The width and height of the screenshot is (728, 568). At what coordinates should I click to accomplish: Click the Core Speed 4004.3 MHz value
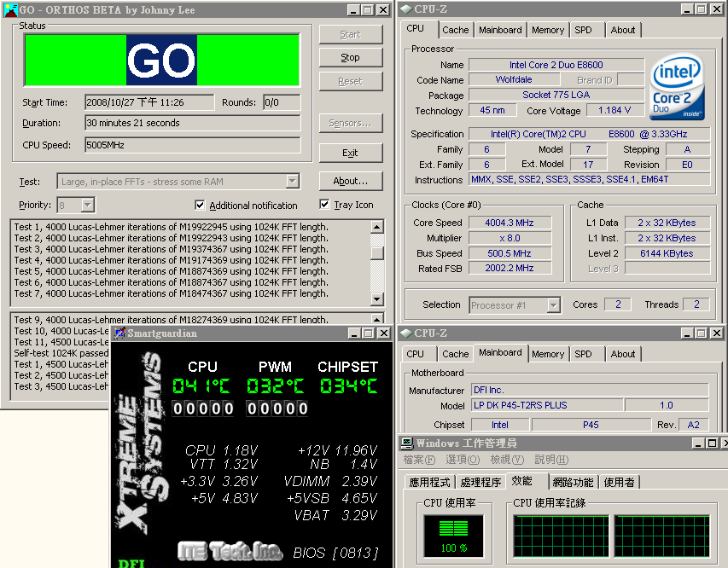[510, 223]
